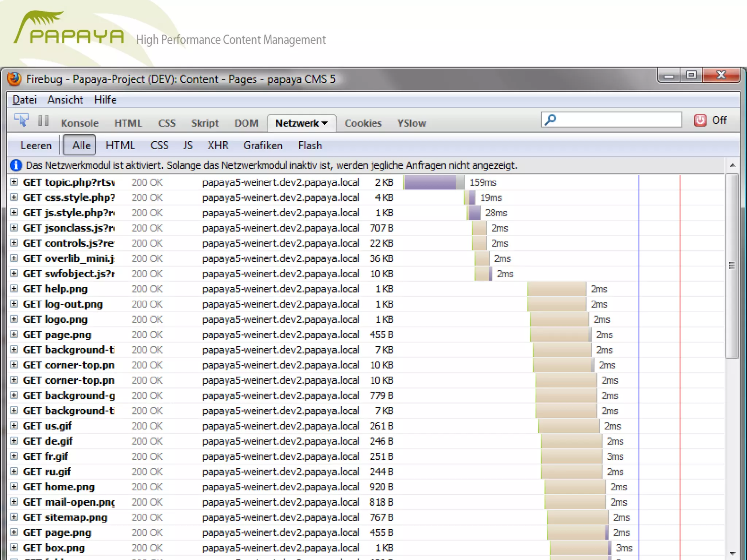The width and height of the screenshot is (747, 560).
Task: Click the 920 B size of home.png
Action: (382, 487)
